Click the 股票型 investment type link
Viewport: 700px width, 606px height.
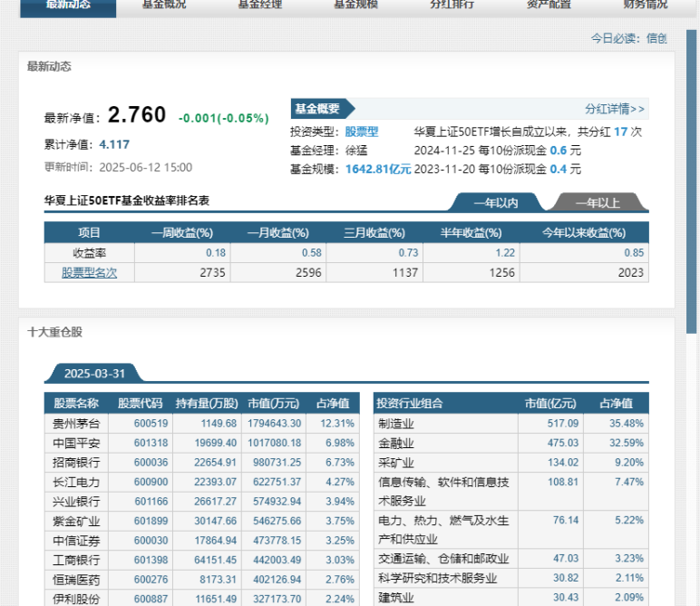[x=362, y=132]
